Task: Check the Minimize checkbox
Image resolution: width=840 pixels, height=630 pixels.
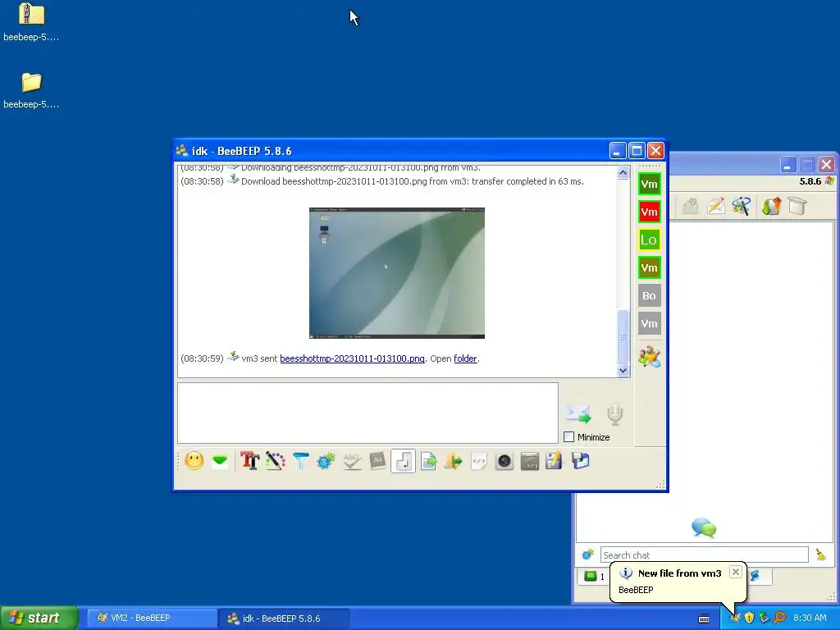Action: (569, 437)
